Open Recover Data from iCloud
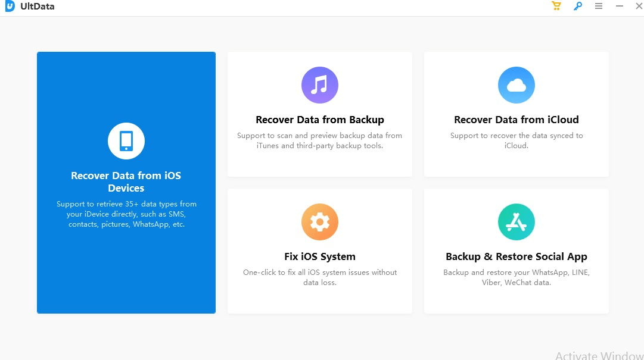The image size is (644, 360). (517, 120)
